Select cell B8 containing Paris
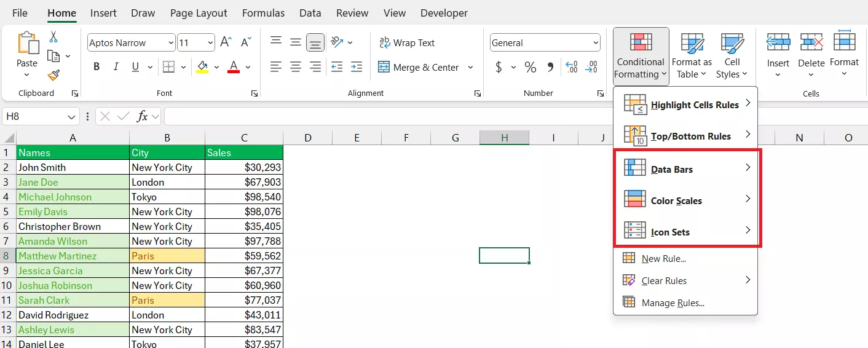868x348 pixels. click(x=167, y=256)
